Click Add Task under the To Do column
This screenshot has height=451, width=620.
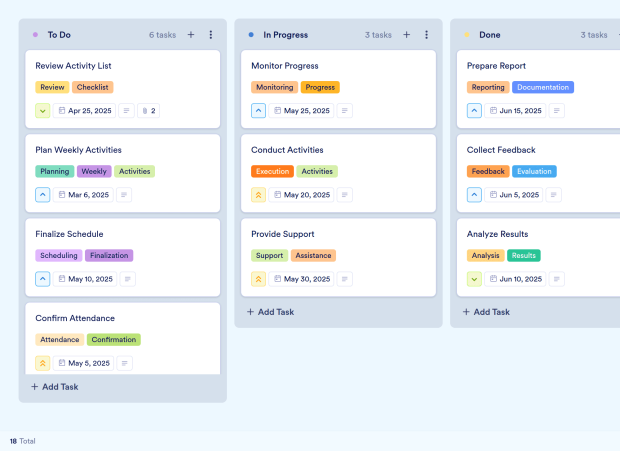tap(55, 387)
